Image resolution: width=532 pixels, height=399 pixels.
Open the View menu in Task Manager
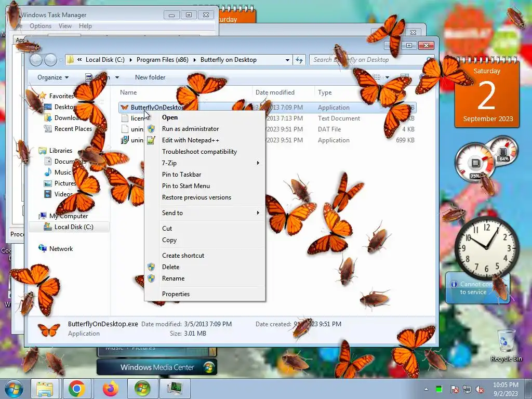(65, 26)
